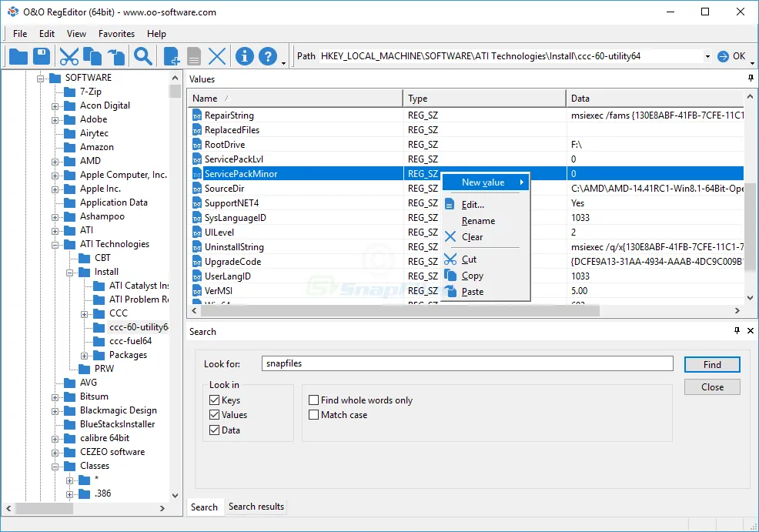The height and width of the screenshot is (532, 759).
Task: Click the Clear X icon in context menu
Action: [450, 236]
